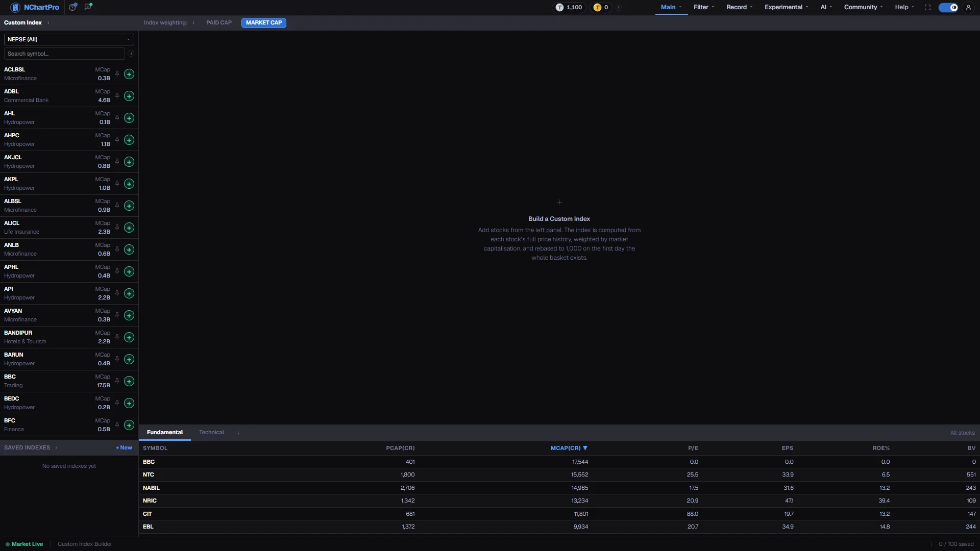
Task: Add ACLBSL to the custom index
Action: point(129,74)
